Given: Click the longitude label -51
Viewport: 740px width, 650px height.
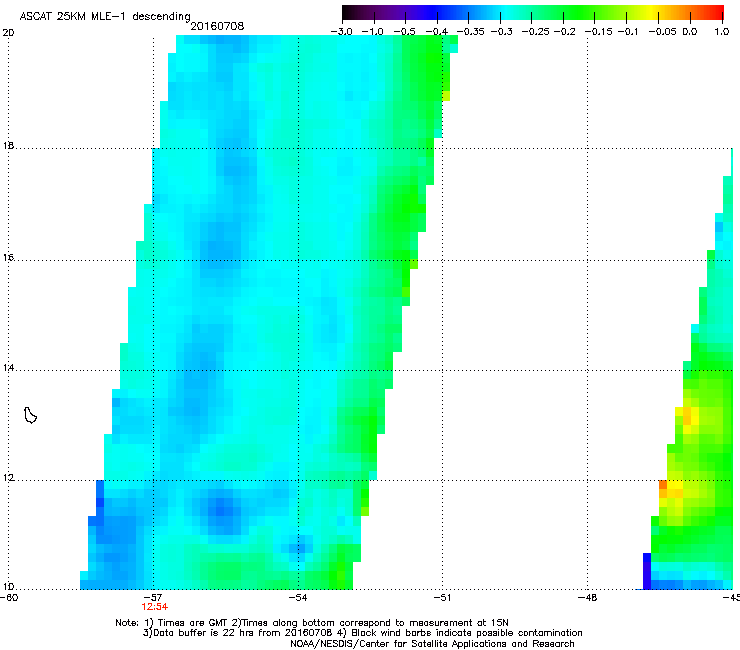Looking at the screenshot, I should click(x=442, y=598).
